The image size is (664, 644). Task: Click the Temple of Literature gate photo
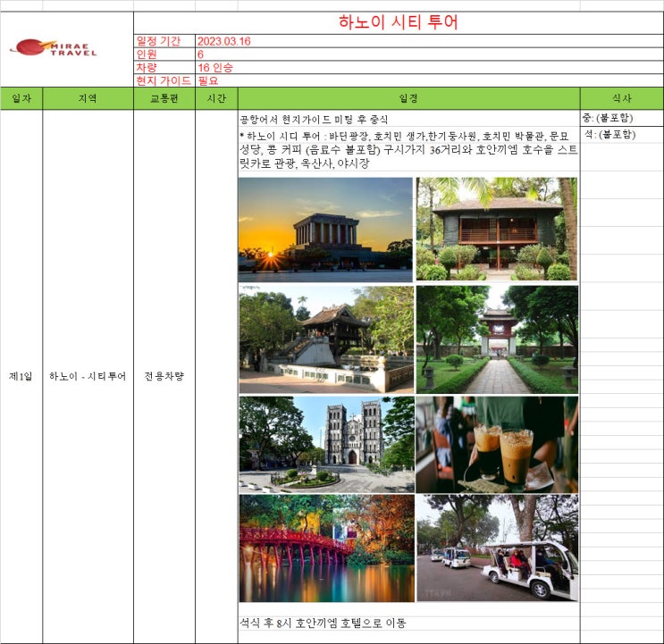[x=497, y=339]
